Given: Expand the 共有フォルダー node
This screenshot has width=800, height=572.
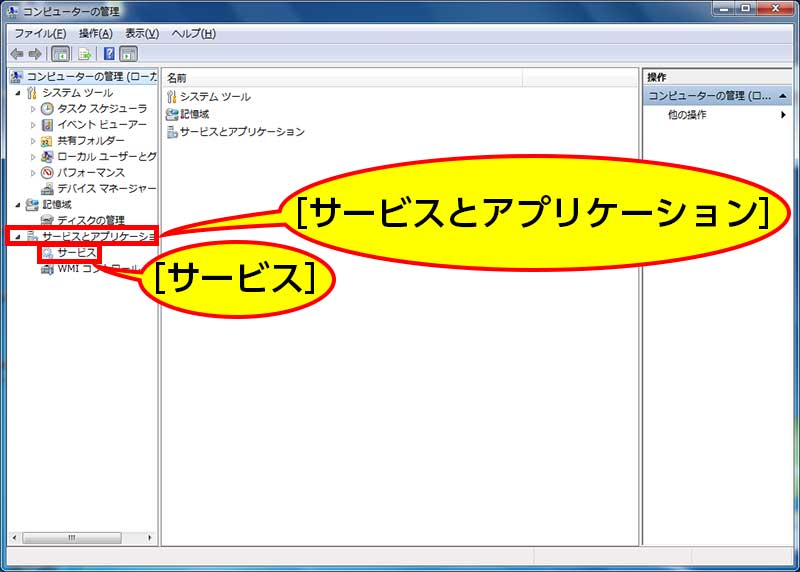Looking at the screenshot, I should 33,141.
